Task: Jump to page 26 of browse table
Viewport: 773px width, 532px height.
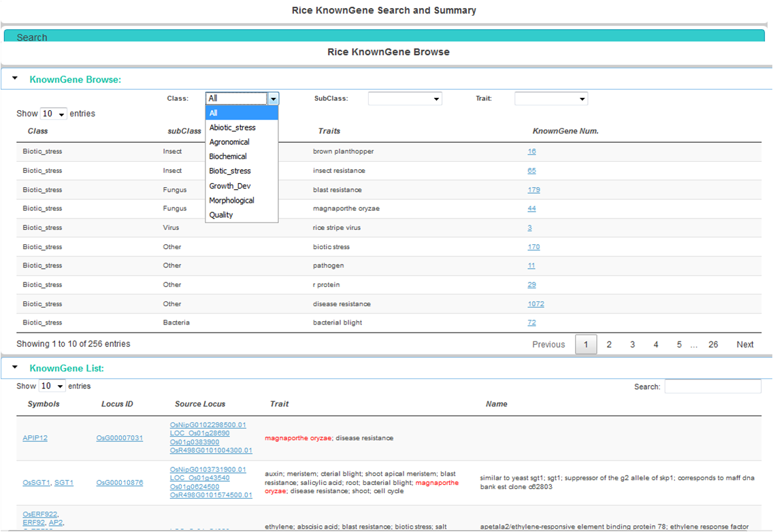Action: coord(713,345)
